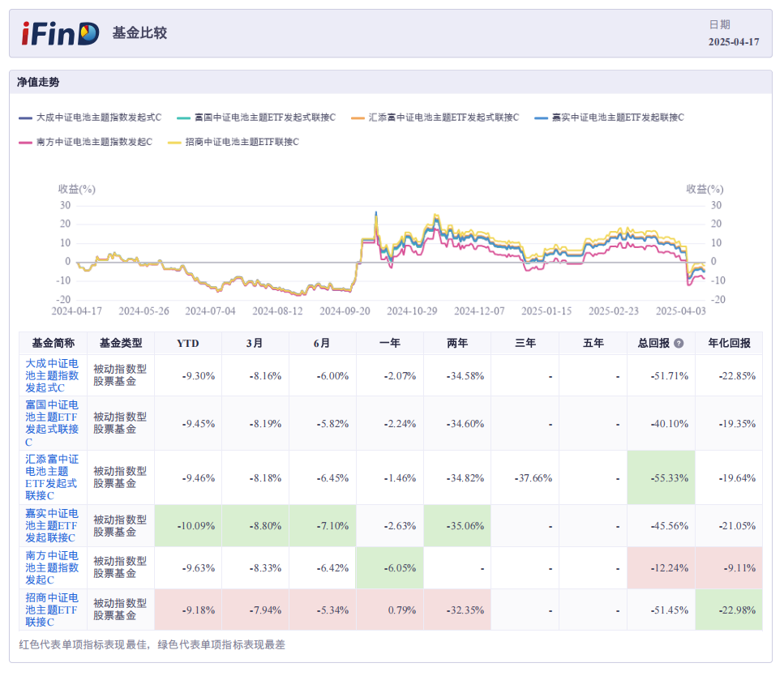Screen dimensions: 784x676
Task: Toggle 招商中证电池主题ETF联接C legend series
Action: [233, 142]
